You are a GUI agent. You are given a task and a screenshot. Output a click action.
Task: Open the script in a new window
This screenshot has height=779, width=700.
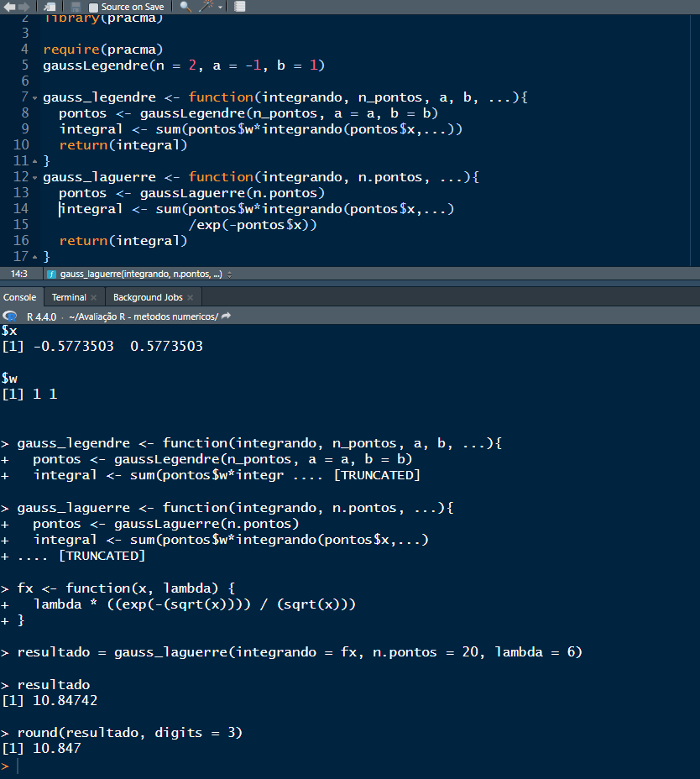pyautogui.click(x=48, y=6)
